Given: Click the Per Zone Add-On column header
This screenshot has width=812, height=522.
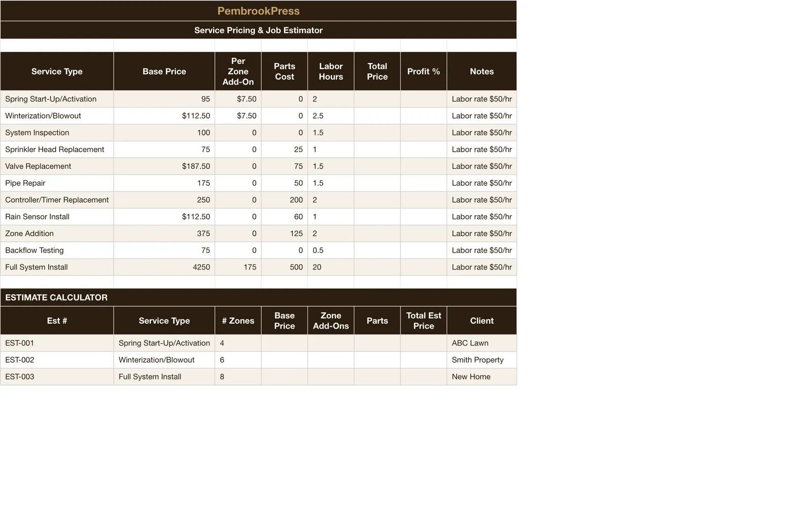Looking at the screenshot, I should click(238, 72).
